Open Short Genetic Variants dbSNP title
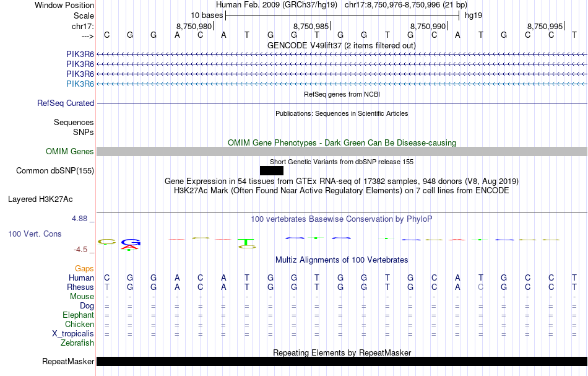The width and height of the screenshot is (588, 376). click(x=342, y=162)
